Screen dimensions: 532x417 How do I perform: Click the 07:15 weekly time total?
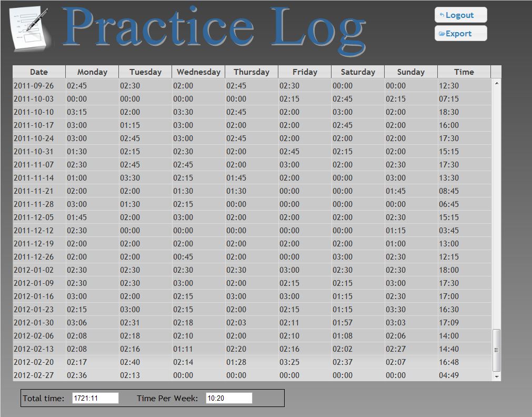449,99
